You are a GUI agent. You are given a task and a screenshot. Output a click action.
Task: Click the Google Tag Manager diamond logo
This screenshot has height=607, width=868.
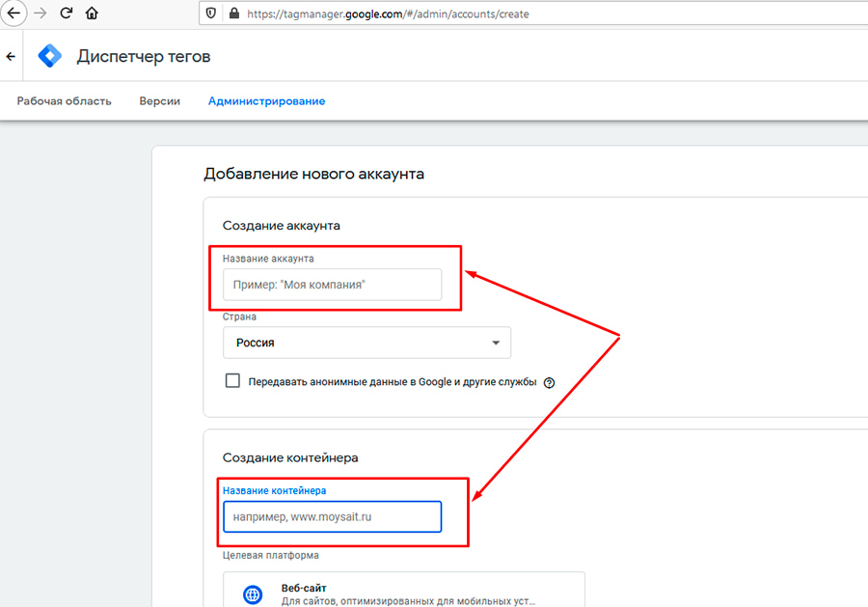[x=49, y=55]
